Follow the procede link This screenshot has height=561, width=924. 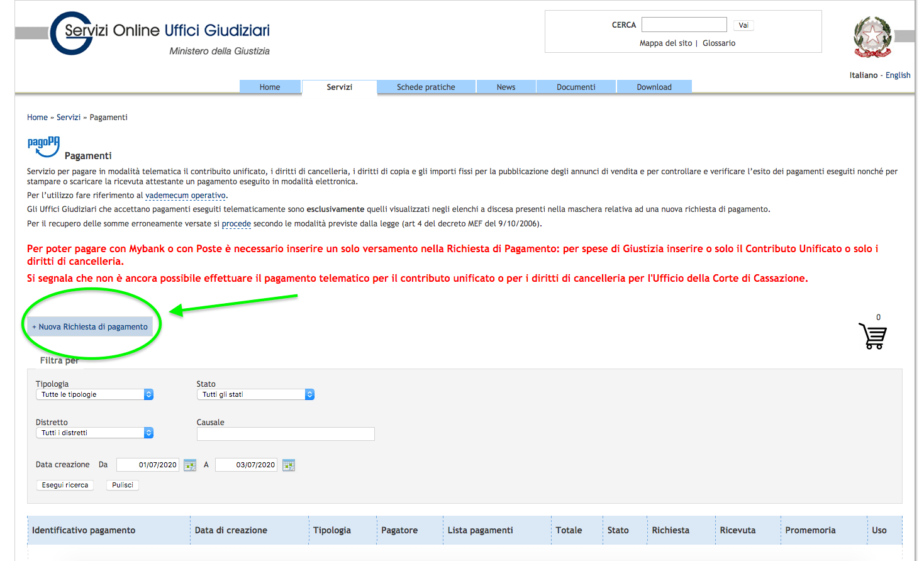point(237,224)
